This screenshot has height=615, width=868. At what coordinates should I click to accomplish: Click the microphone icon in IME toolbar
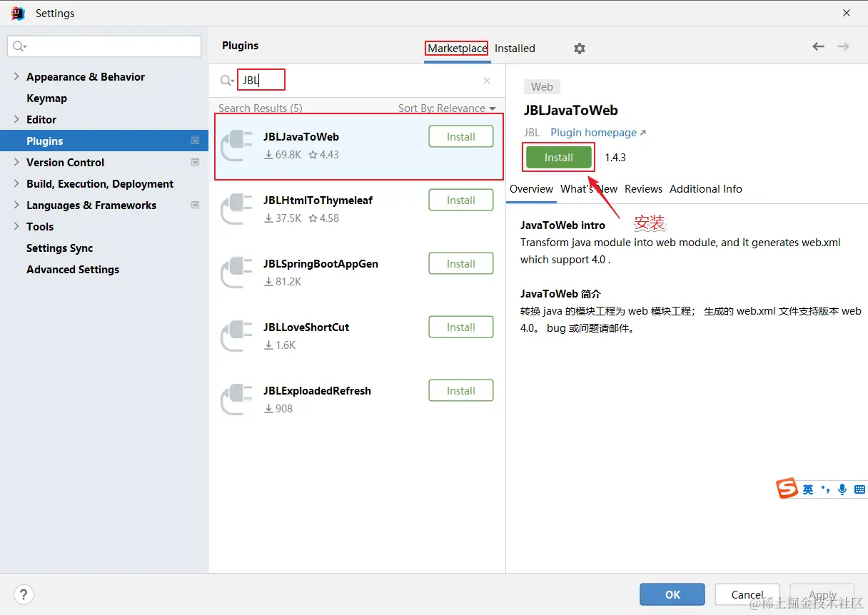point(842,489)
